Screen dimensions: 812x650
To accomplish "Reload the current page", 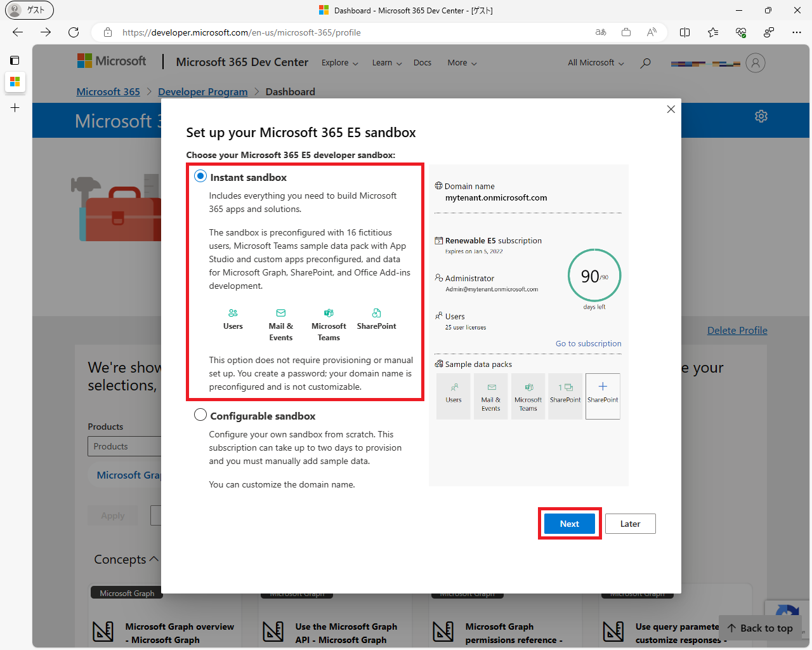I will (x=74, y=32).
